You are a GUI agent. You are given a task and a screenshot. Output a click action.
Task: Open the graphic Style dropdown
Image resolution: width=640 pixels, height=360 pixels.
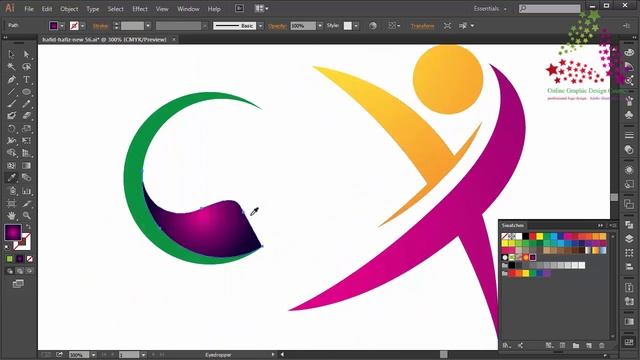(356, 26)
